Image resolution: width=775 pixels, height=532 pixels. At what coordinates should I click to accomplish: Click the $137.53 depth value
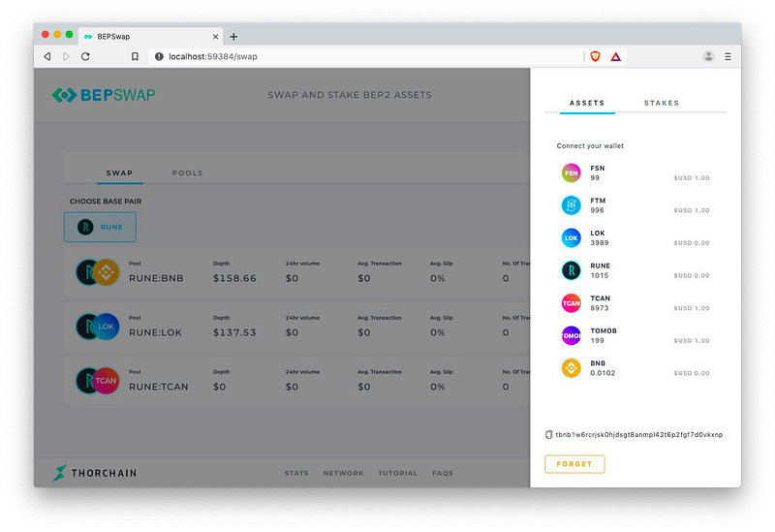point(234,332)
